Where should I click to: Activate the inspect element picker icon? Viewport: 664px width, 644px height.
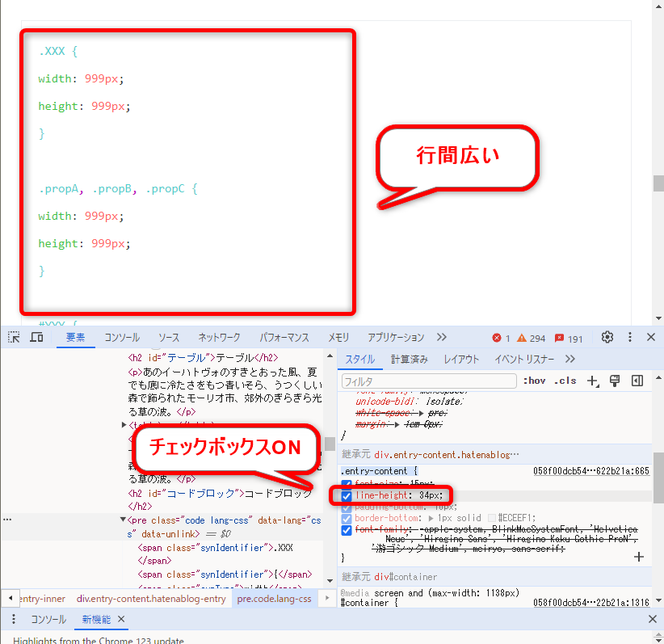[14, 337]
